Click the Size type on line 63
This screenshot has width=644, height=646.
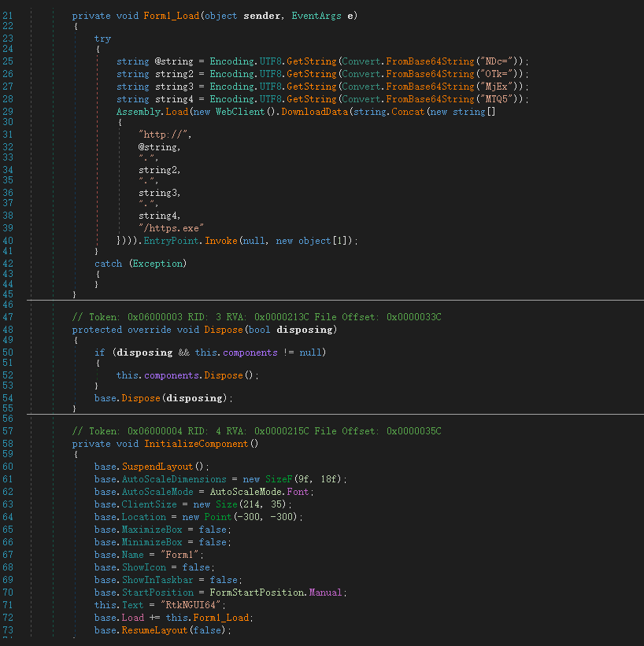click(x=227, y=504)
